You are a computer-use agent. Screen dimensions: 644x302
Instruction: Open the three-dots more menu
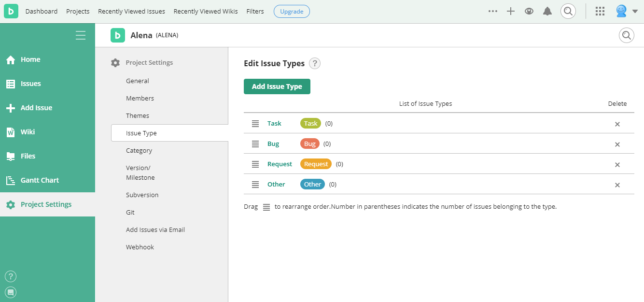point(492,11)
